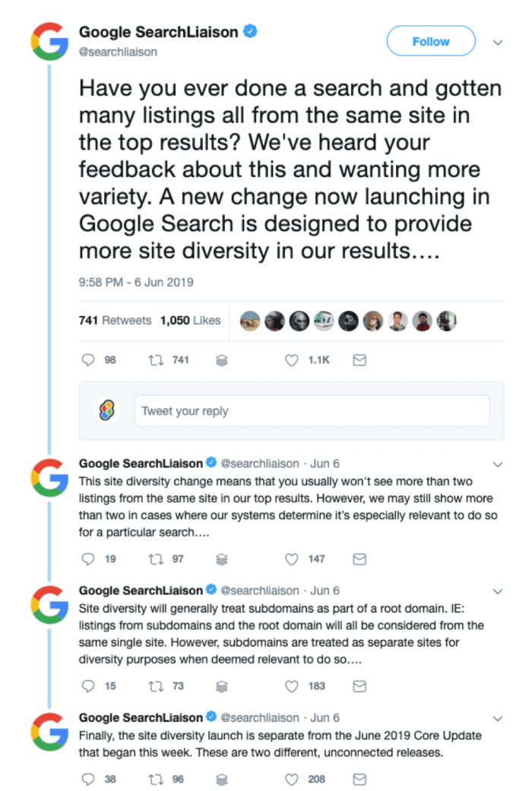Like the site diversity change reply tweet

[291, 559]
